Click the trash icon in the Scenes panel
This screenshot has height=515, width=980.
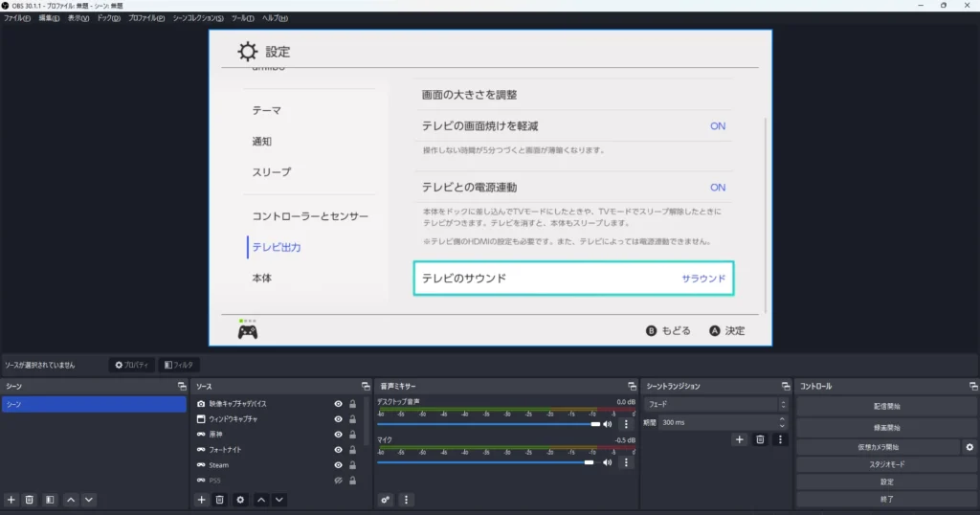click(x=30, y=500)
